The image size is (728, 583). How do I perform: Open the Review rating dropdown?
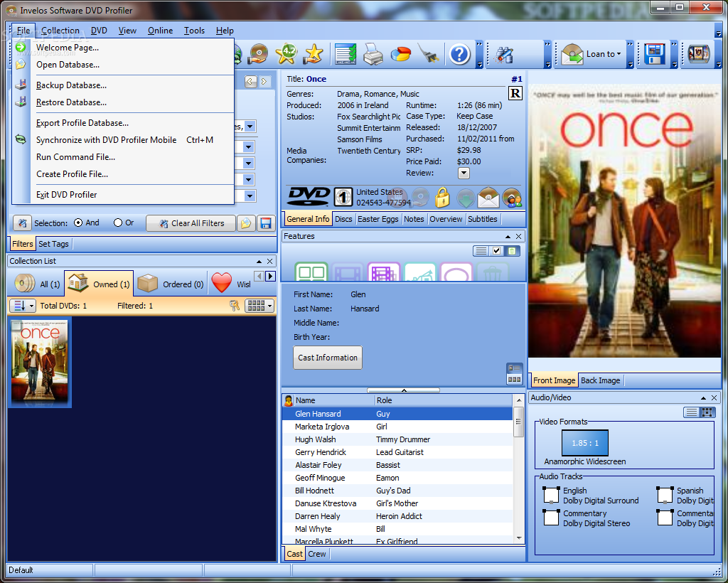464,173
